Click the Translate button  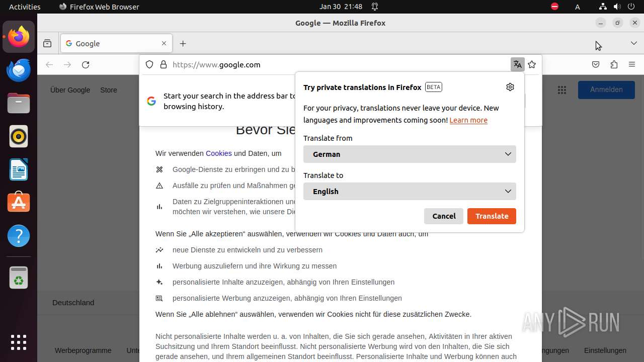point(492,216)
